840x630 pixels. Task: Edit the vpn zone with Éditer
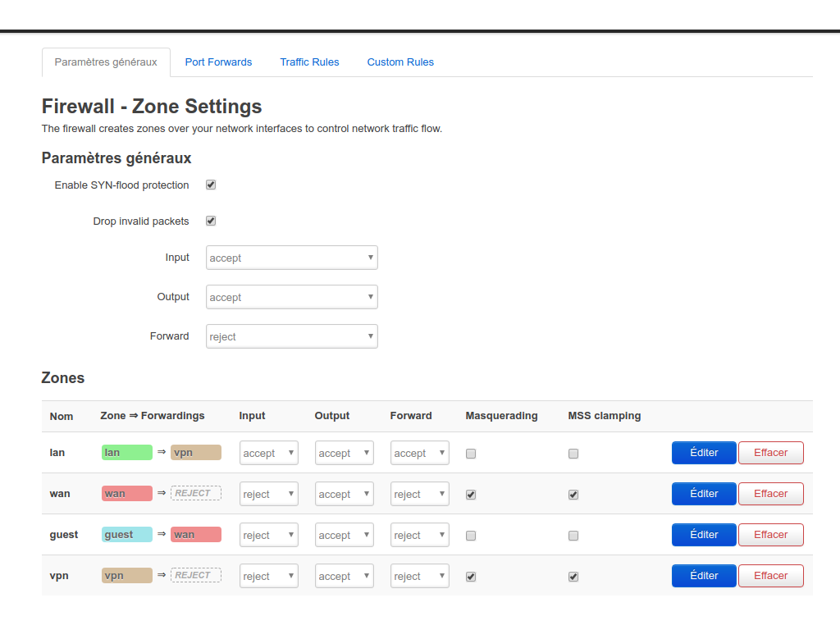pyautogui.click(x=704, y=575)
